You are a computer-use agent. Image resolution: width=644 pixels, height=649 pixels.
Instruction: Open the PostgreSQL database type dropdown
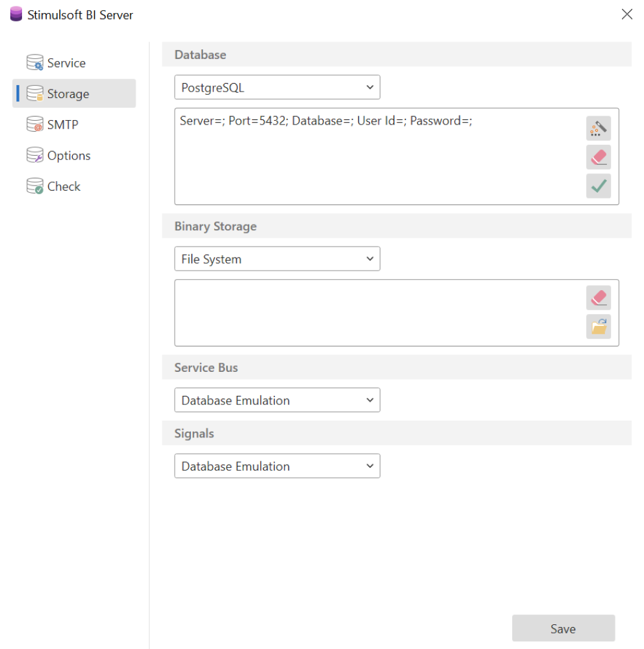tap(277, 88)
